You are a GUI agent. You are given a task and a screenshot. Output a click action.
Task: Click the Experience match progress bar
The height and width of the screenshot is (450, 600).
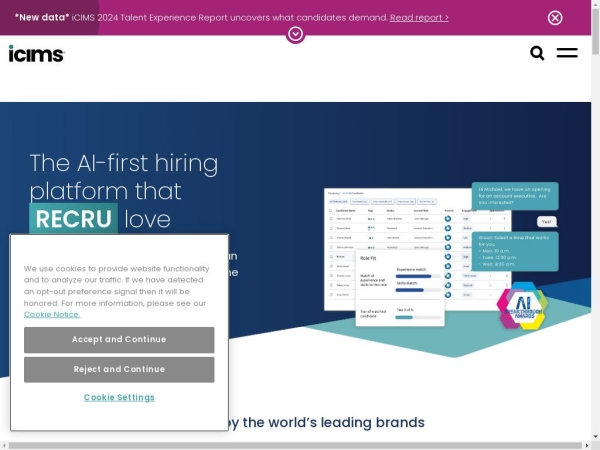[418, 276]
